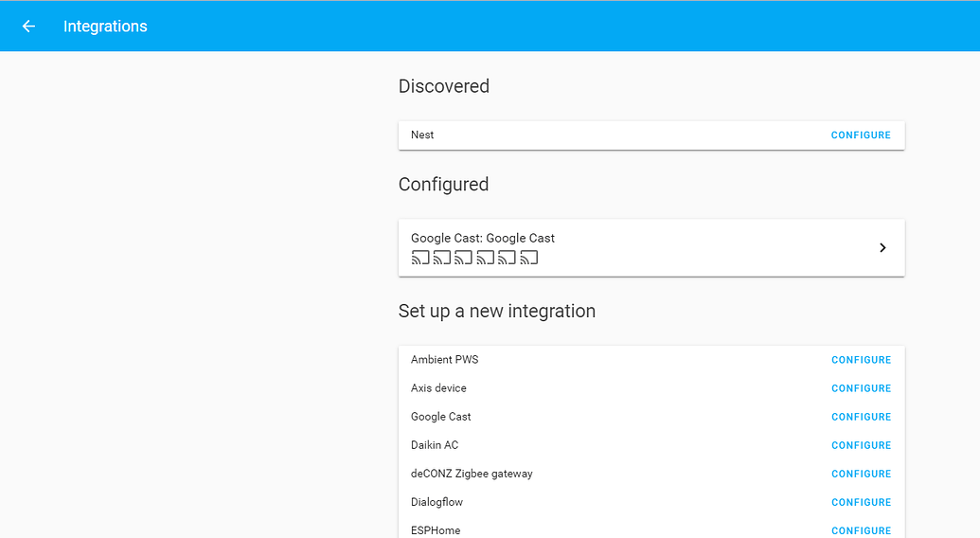Click the fifth cast device icon
This screenshot has width=980, height=538.
point(507,258)
